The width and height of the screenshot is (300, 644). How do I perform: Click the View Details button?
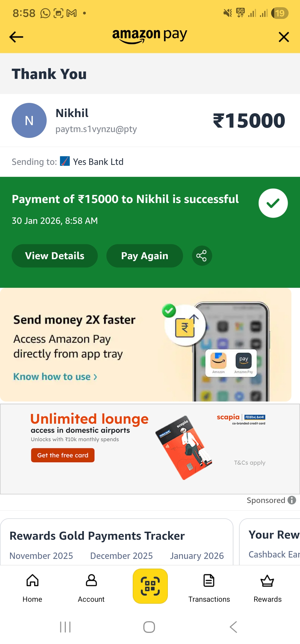click(x=55, y=256)
